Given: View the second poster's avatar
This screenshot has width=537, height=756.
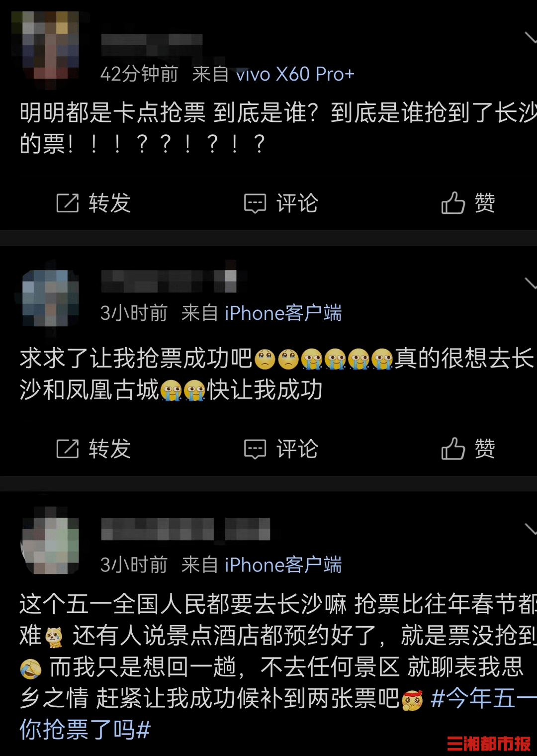Looking at the screenshot, I should (50, 297).
